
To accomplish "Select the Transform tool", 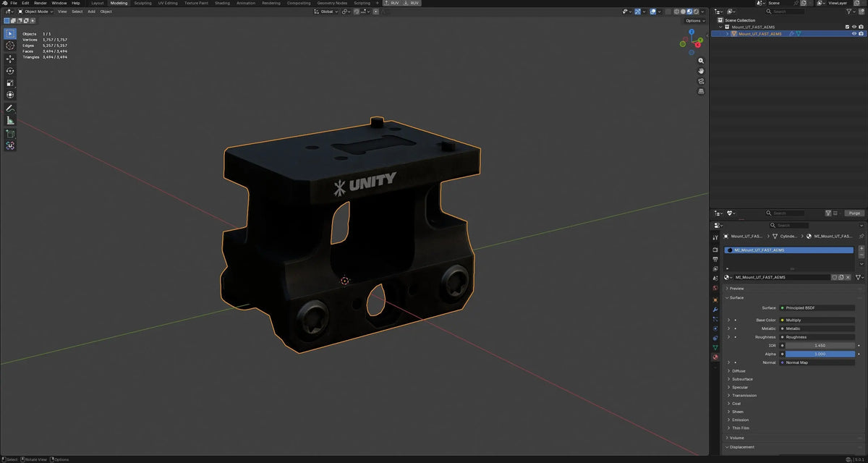I will 10,95.
